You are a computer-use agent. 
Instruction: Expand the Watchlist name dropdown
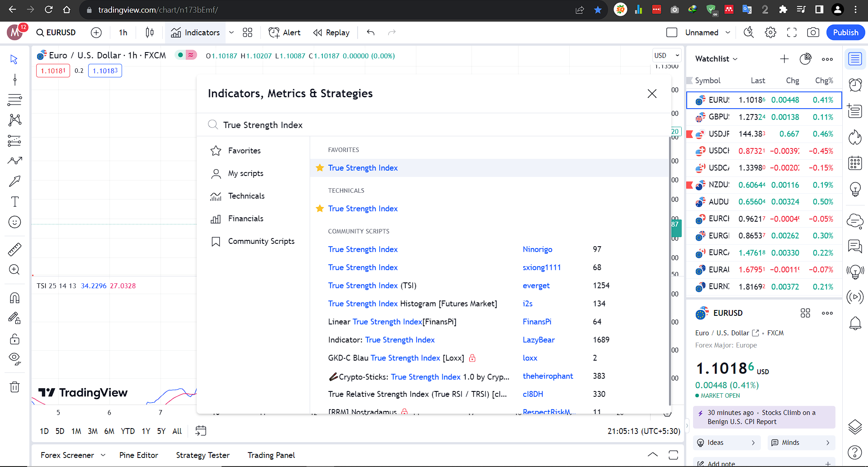coord(717,59)
